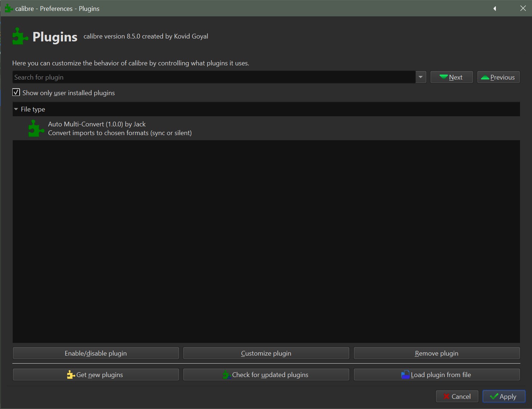Click the back arrow in the title bar
Viewport: 532px width, 409px height.
click(x=495, y=8)
